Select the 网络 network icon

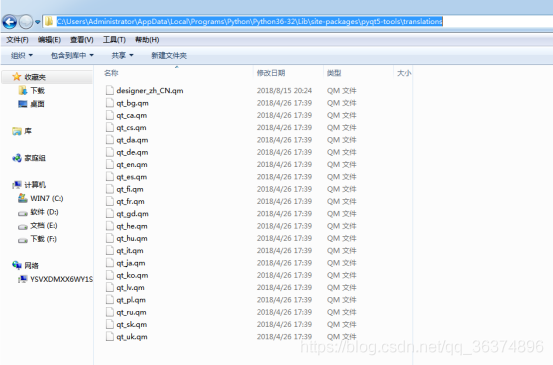click(17, 265)
